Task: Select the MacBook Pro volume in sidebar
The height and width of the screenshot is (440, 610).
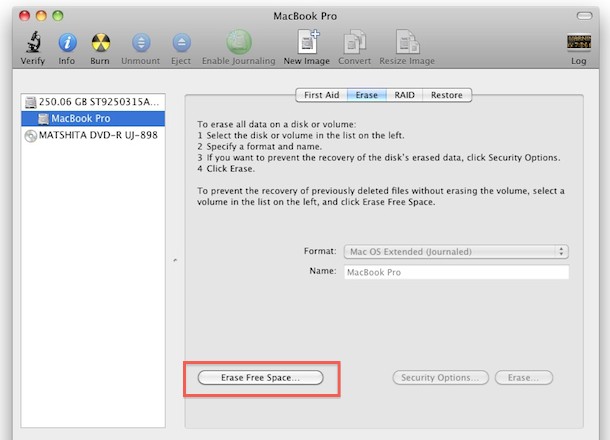Action: (x=93, y=118)
